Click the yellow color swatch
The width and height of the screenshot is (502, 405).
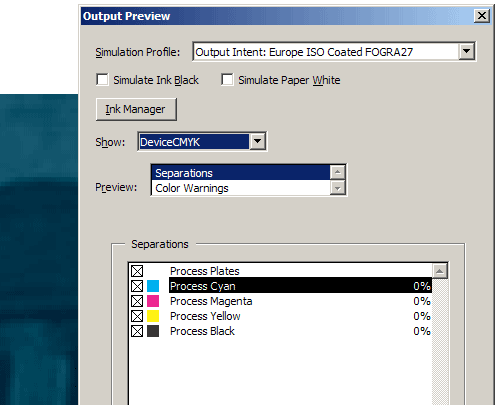coord(153,316)
